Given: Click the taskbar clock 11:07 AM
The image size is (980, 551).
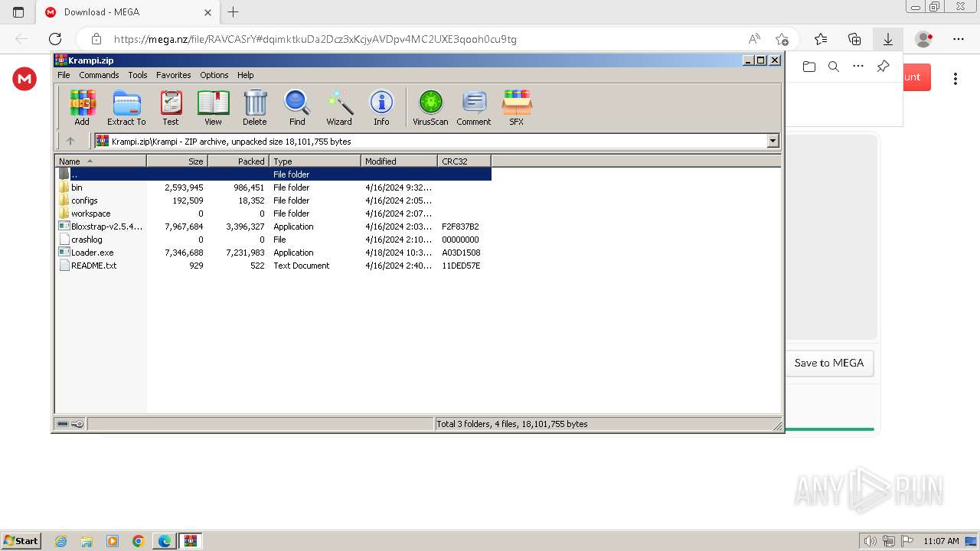Looking at the screenshot, I should (941, 541).
